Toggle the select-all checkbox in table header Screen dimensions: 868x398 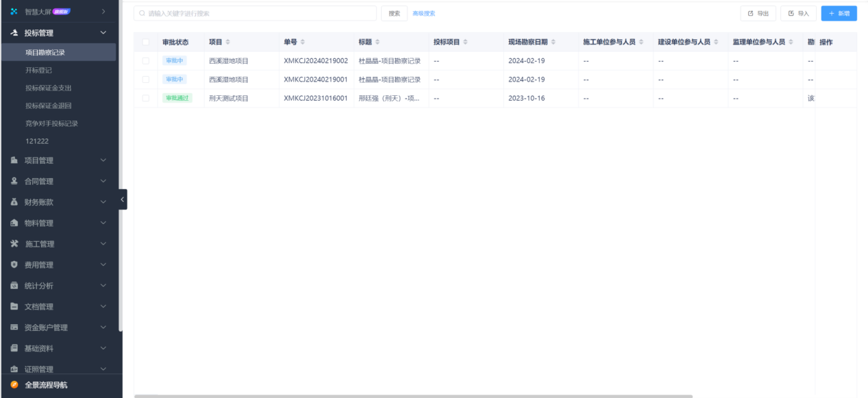click(145, 42)
